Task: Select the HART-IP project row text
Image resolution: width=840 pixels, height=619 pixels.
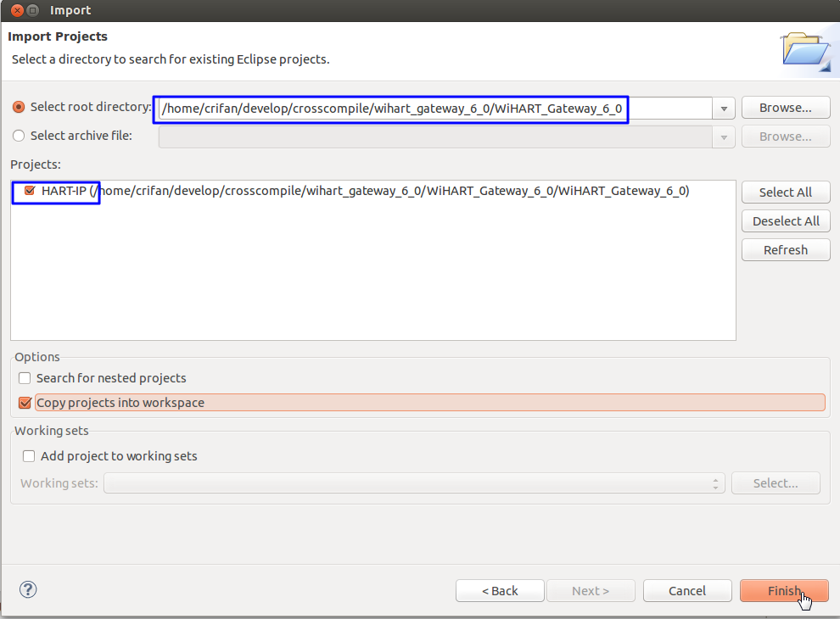Action: coord(366,191)
